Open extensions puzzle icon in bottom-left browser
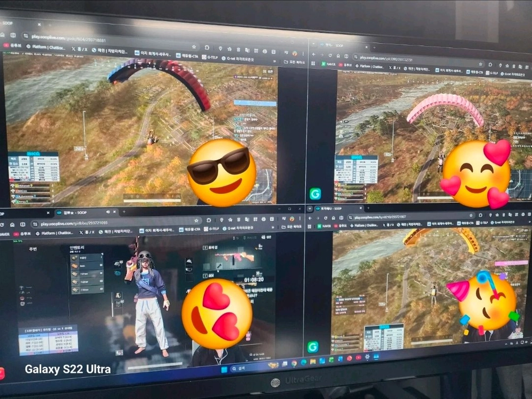 (x=209, y=220)
